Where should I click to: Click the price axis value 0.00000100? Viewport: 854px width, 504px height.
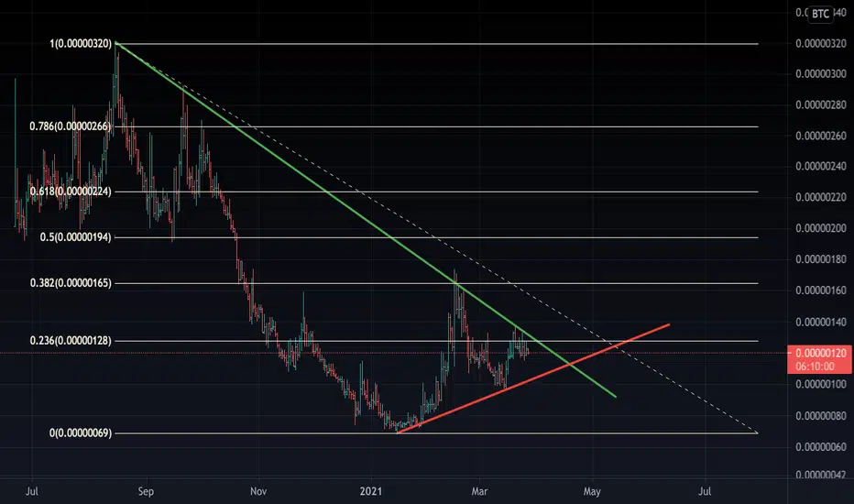[821, 384]
